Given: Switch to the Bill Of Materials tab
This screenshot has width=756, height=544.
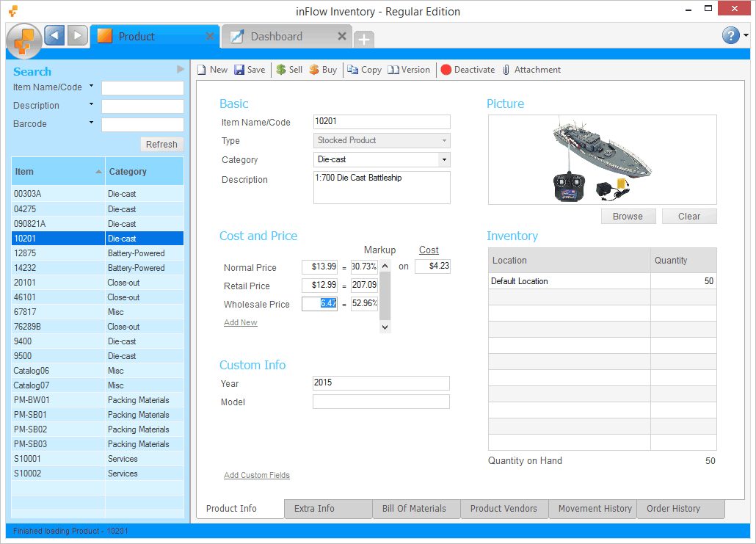Looking at the screenshot, I should [x=414, y=509].
